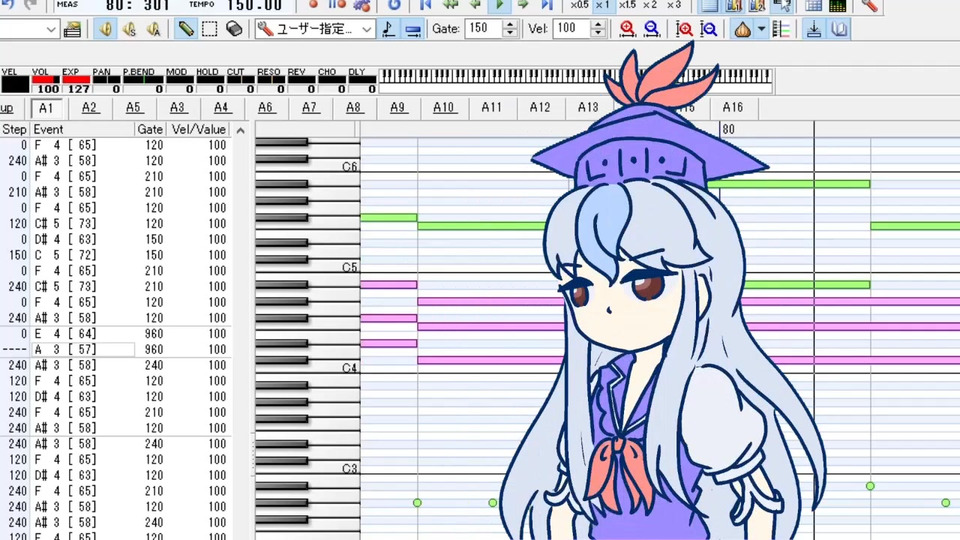Click the red record button

(x=313, y=4)
